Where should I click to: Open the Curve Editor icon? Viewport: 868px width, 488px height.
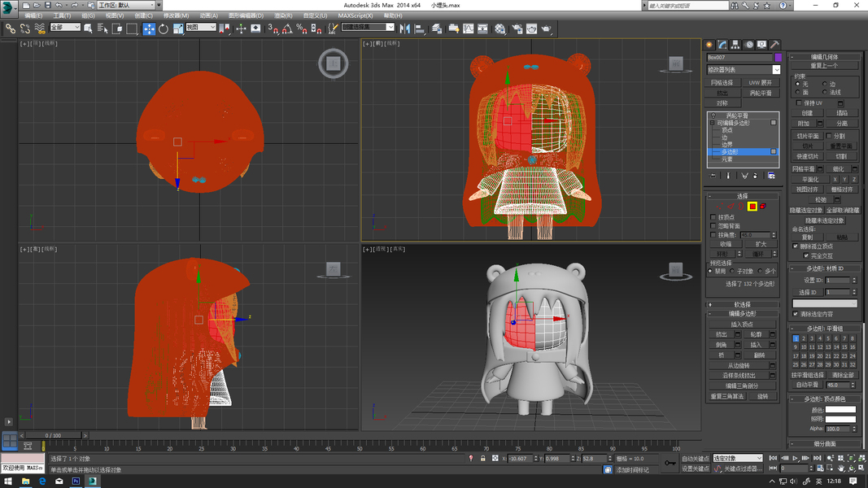click(469, 28)
